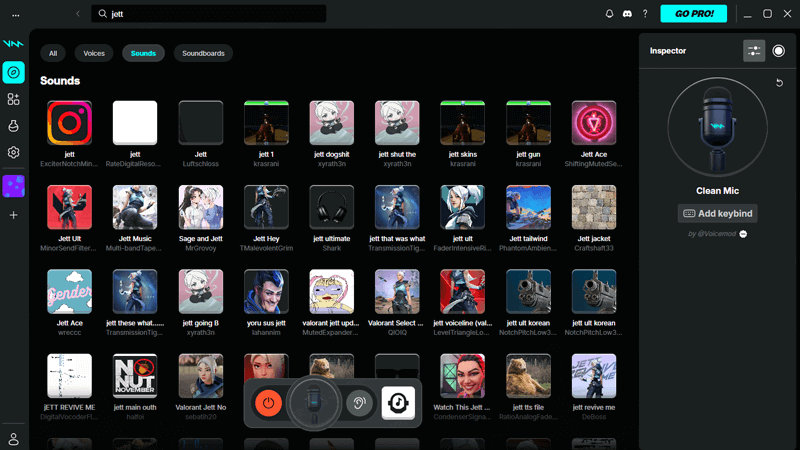This screenshot has width=800, height=450.
Task: Open the Voicelab flask sidebar icon
Action: pos(13,126)
